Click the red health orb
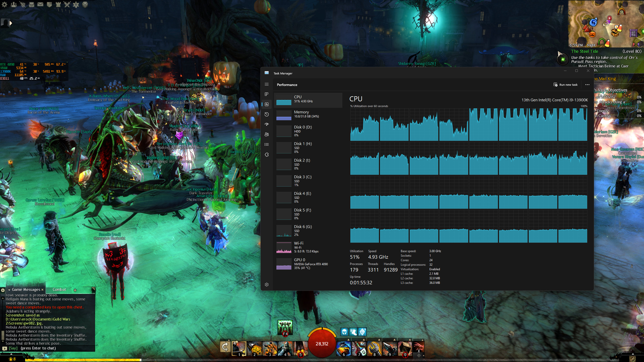 tap(322, 343)
